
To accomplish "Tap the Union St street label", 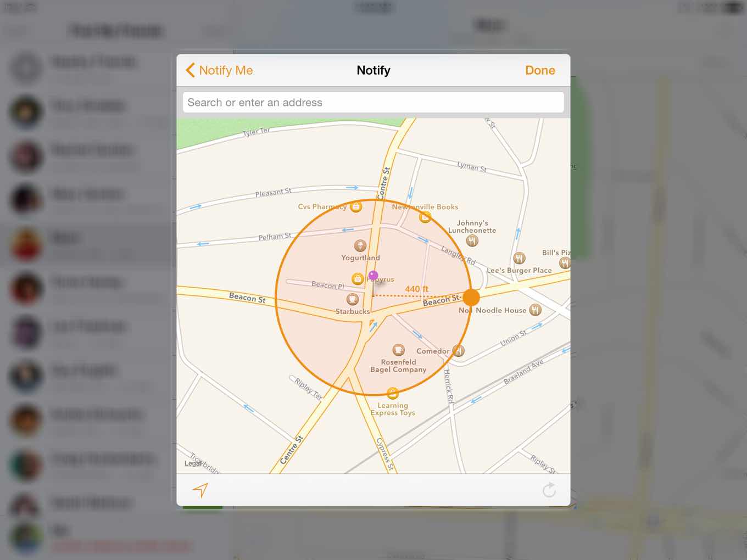I will click(514, 338).
